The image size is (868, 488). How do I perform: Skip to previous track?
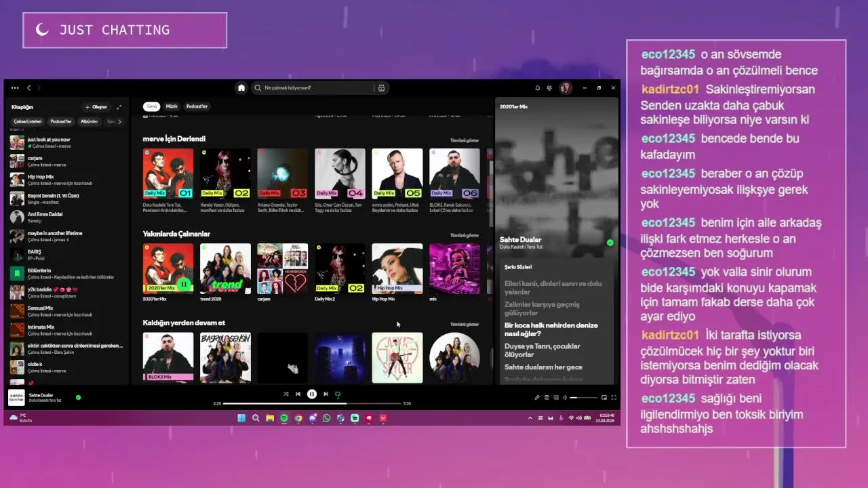[x=298, y=394]
